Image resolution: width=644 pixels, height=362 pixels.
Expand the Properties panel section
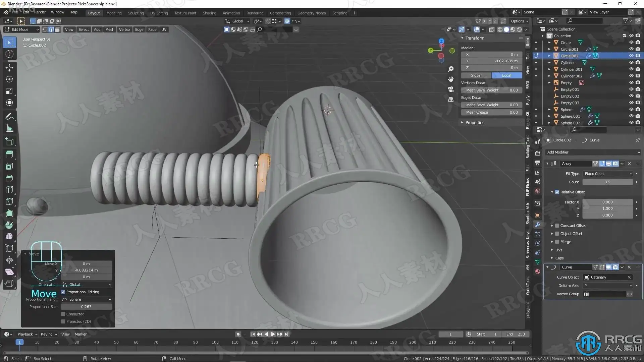(x=475, y=123)
